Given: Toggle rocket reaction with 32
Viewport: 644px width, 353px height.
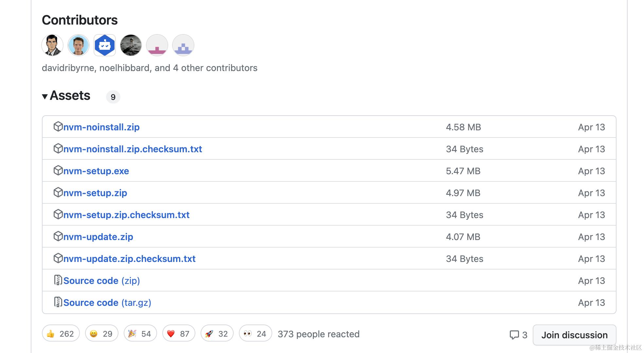Looking at the screenshot, I should (x=217, y=333).
